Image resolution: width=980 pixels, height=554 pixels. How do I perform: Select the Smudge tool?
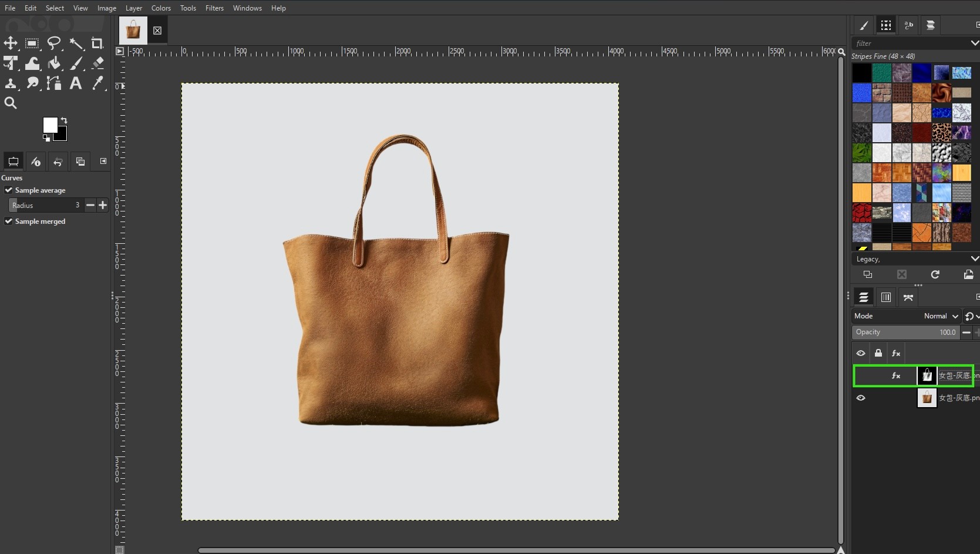pos(32,83)
